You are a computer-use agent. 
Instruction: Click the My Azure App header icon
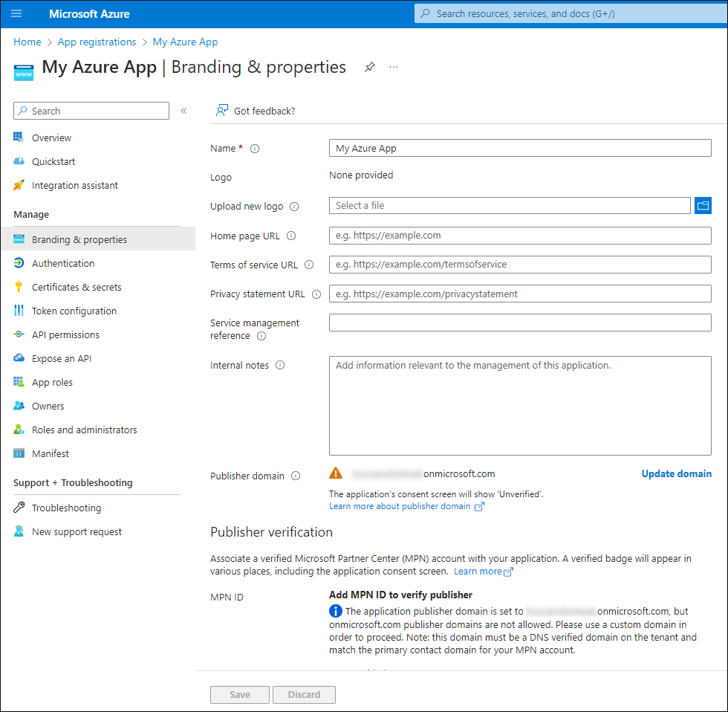(x=24, y=72)
